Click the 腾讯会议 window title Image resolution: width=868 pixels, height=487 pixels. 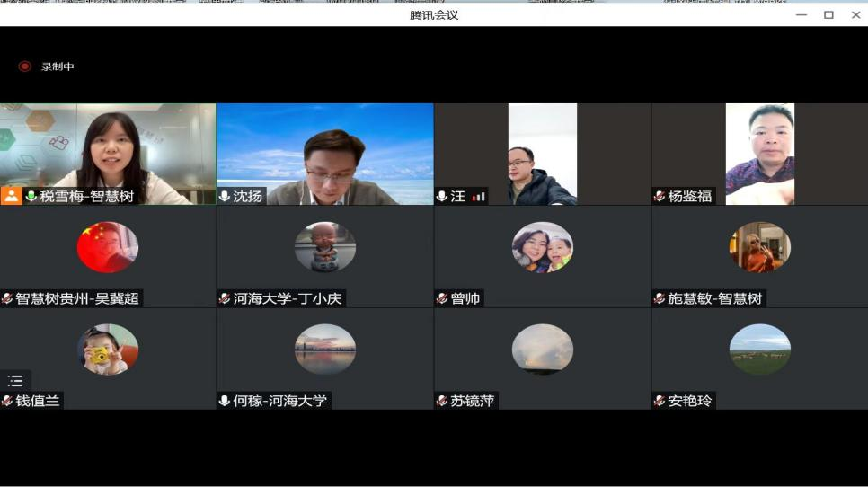[434, 14]
